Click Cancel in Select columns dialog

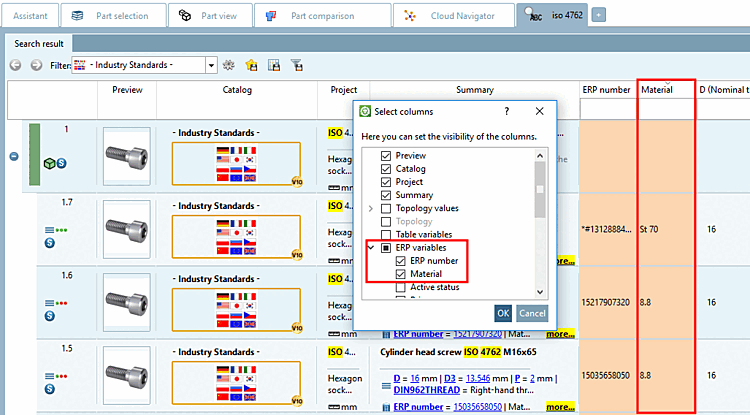pos(532,314)
